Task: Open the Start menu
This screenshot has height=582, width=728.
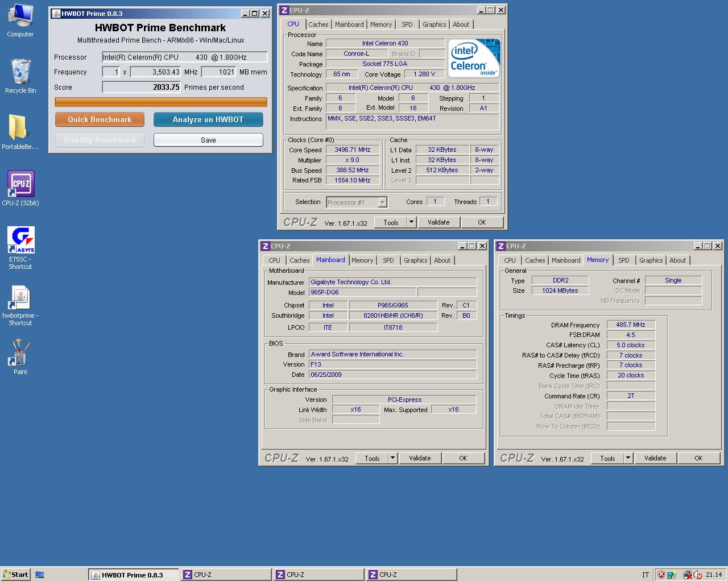Action: pyautogui.click(x=15, y=575)
